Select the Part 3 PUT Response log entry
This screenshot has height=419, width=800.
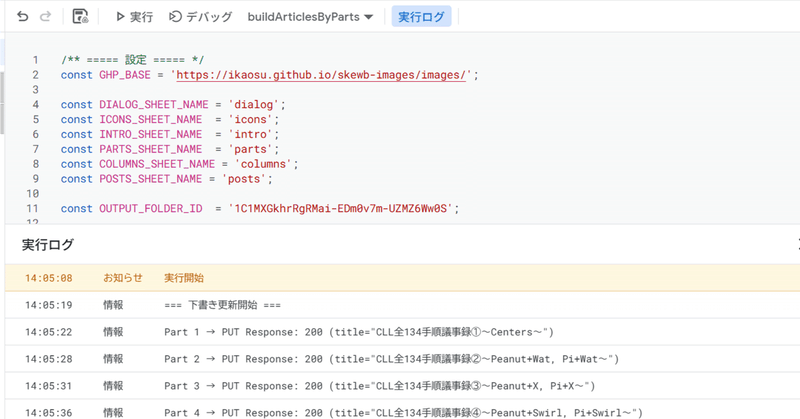coord(403,386)
